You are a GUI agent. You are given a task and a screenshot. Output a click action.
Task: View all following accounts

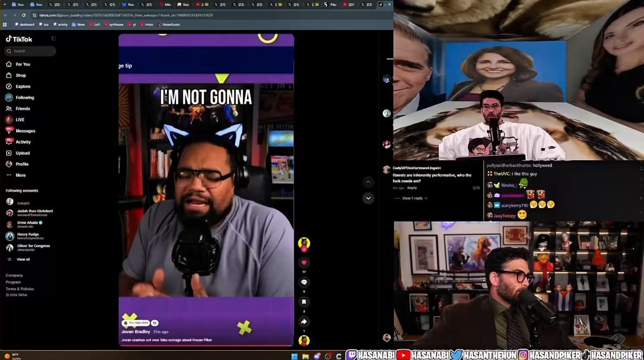pyautogui.click(x=19, y=260)
